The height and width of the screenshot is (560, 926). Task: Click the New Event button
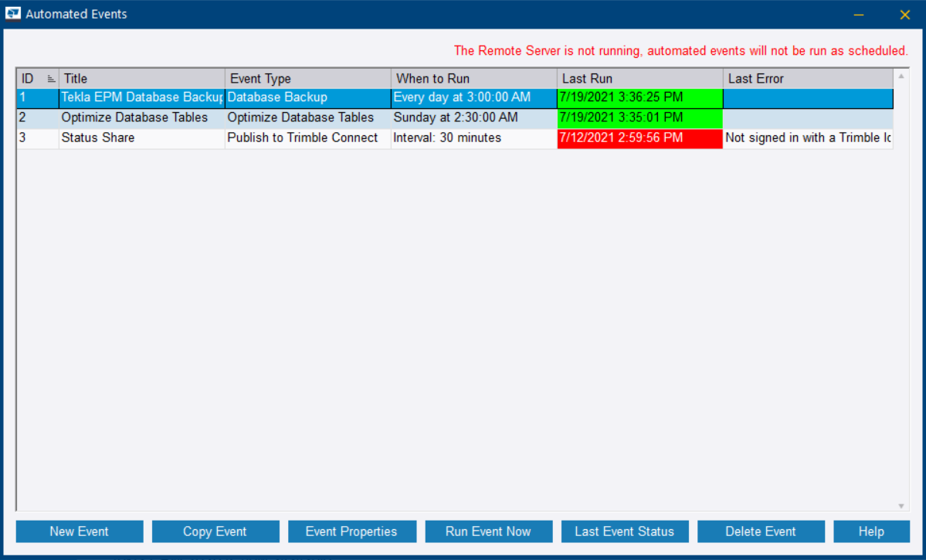tap(79, 531)
